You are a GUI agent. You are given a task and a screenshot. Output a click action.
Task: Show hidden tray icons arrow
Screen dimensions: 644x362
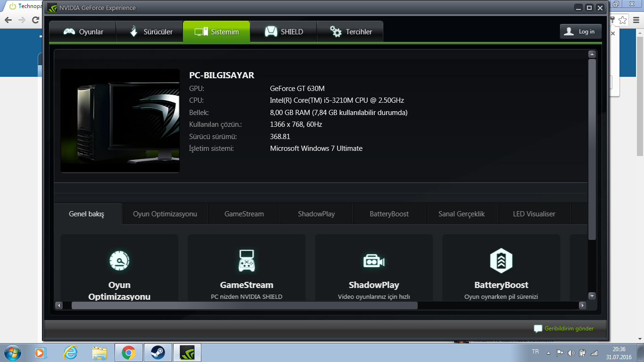pyautogui.click(x=548, y=353)
